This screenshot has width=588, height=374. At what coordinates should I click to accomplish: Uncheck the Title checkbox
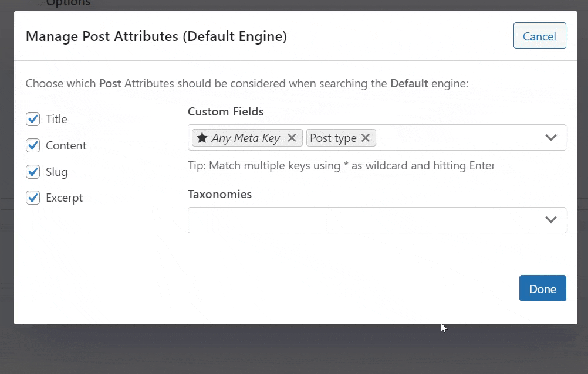point(33,119)
